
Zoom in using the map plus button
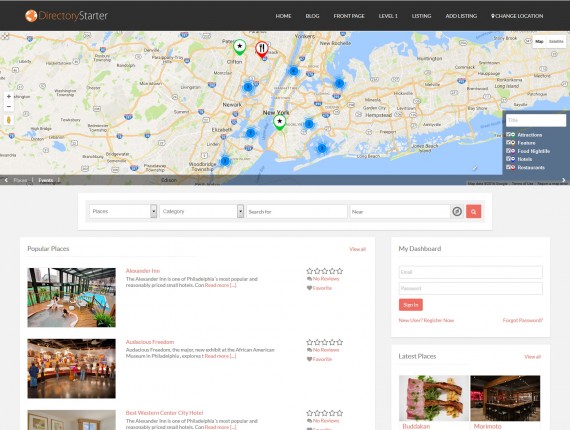pos(9,97)
